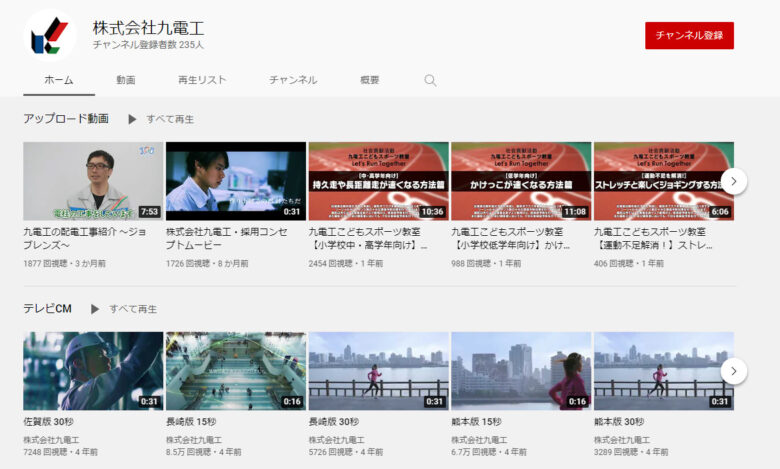This screenshot has height=469, width=780.
Task: Click the 熊本版 30秒 title text
Action: click(x=619, y=422)
